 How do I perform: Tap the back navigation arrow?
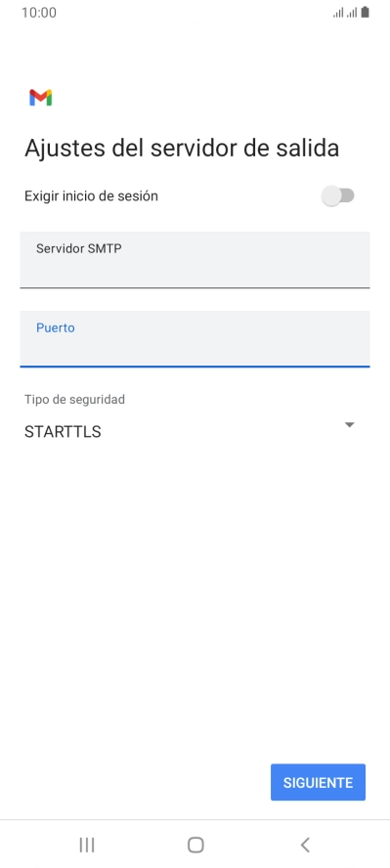click(x=305, y=845)
